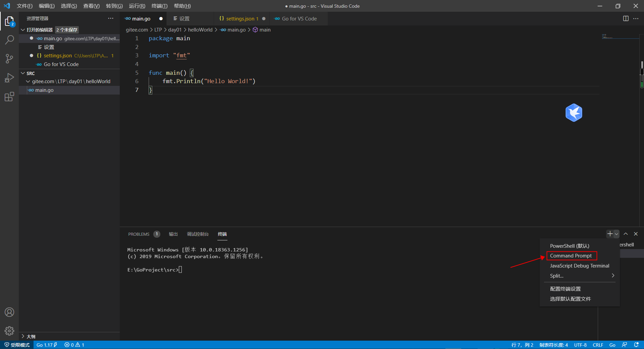Open the Help menu
The height and width of the screenshot is (349, 644).
182,6
